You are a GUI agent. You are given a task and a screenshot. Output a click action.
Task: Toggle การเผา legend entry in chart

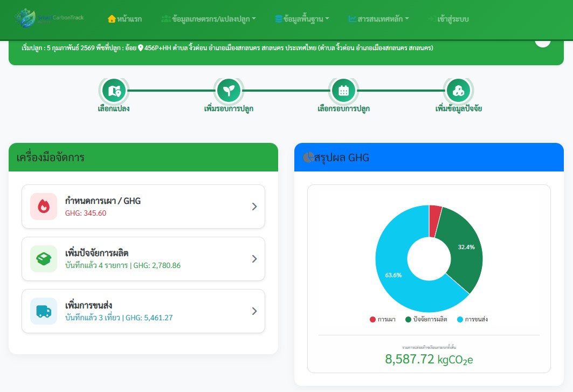383,319
